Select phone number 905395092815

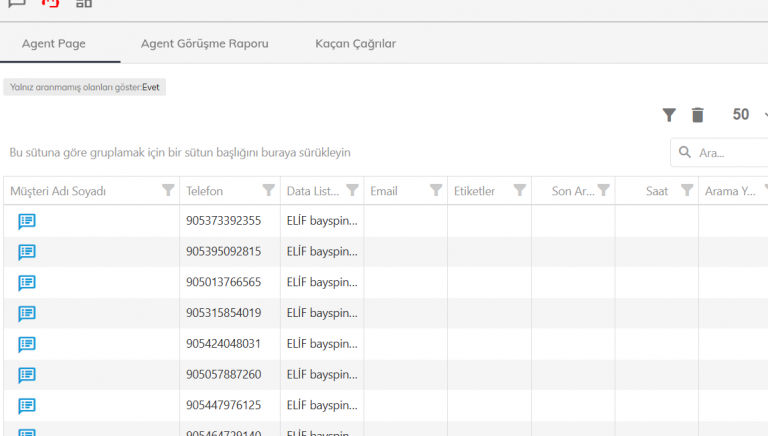223,252
